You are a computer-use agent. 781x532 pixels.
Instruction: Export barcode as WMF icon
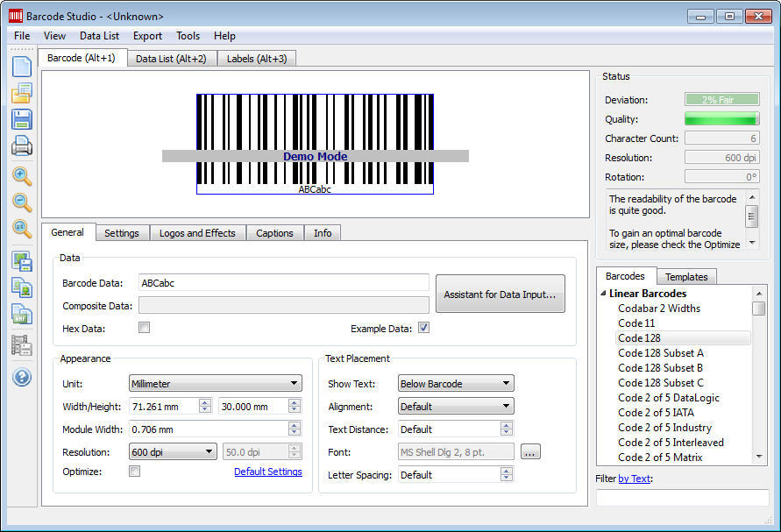21,315
